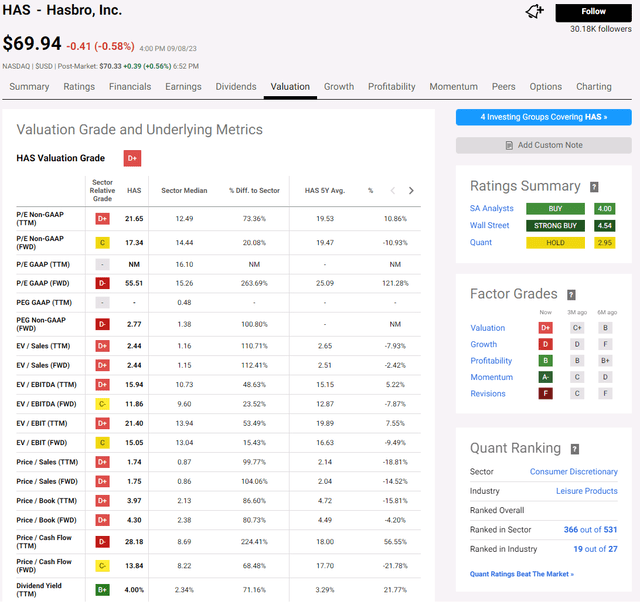Image resolution: width=640 pixels, height=611 pixels.
Task: Switch to the Summary tab
Action: pyautogui.click(x=29, y=87)
